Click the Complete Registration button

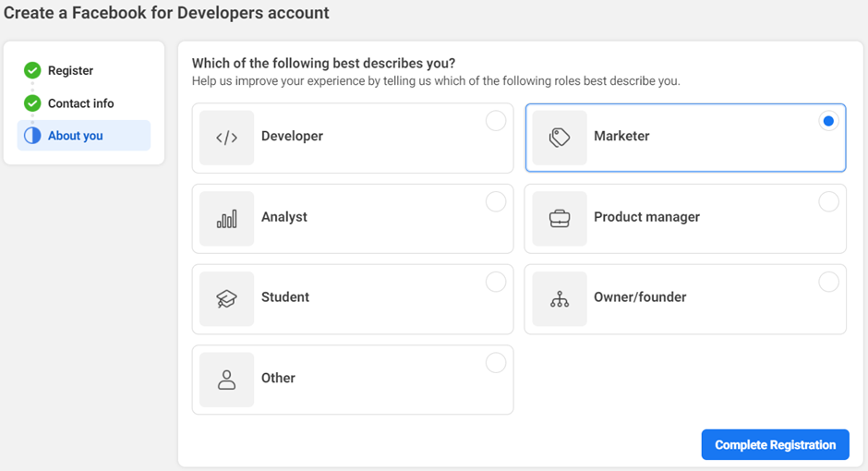pyautogui.click(x=775, y=444)
